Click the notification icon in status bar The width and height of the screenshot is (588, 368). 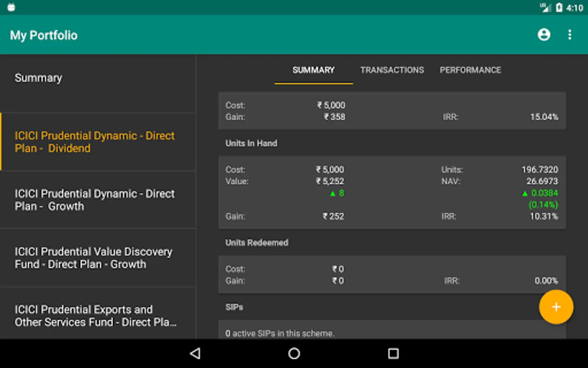click(x=11, y=7)
